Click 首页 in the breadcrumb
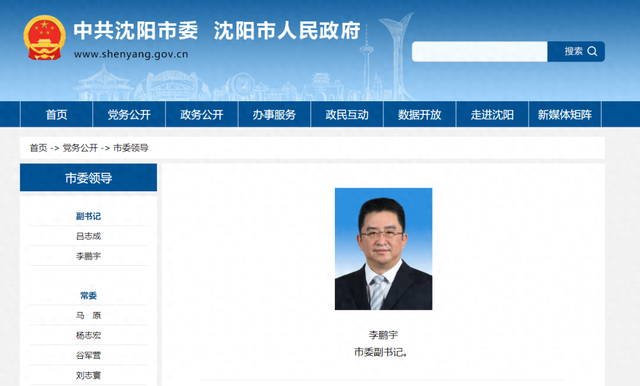Viewport: 640px width, 386px height. tap(38, 148)
